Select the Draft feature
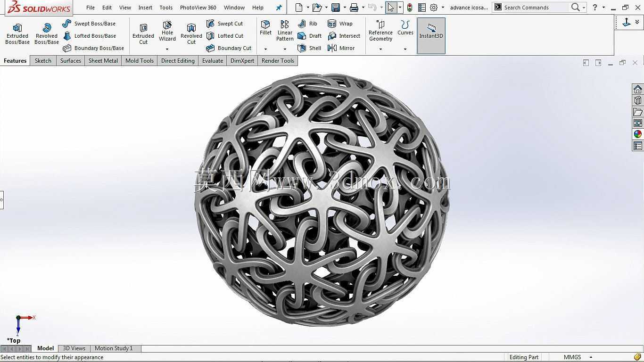Viewport: 644px width, 362px height. pos(310,36)
